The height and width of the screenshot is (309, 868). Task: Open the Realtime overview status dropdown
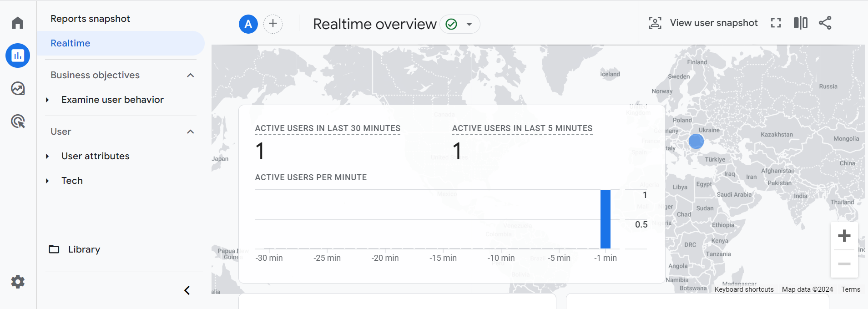(x=469, y=24)
